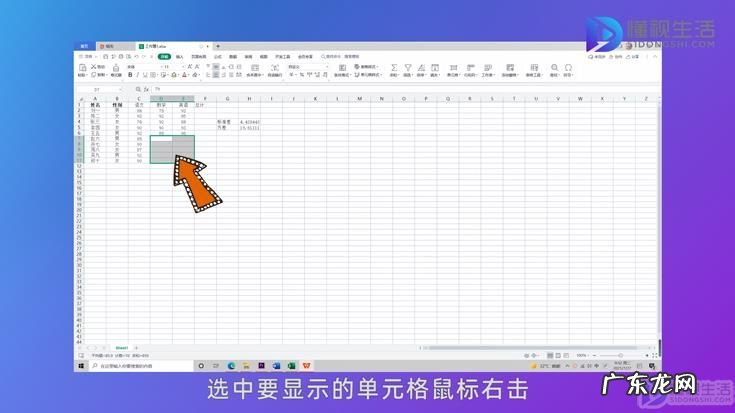Click the Symbol omega icon

tap(568, 68)
